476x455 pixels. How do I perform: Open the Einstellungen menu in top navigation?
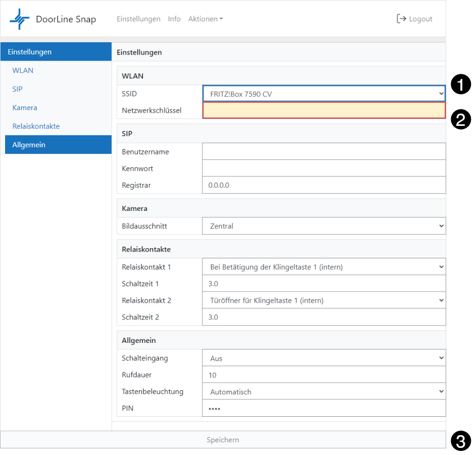(x=139, y=19)
